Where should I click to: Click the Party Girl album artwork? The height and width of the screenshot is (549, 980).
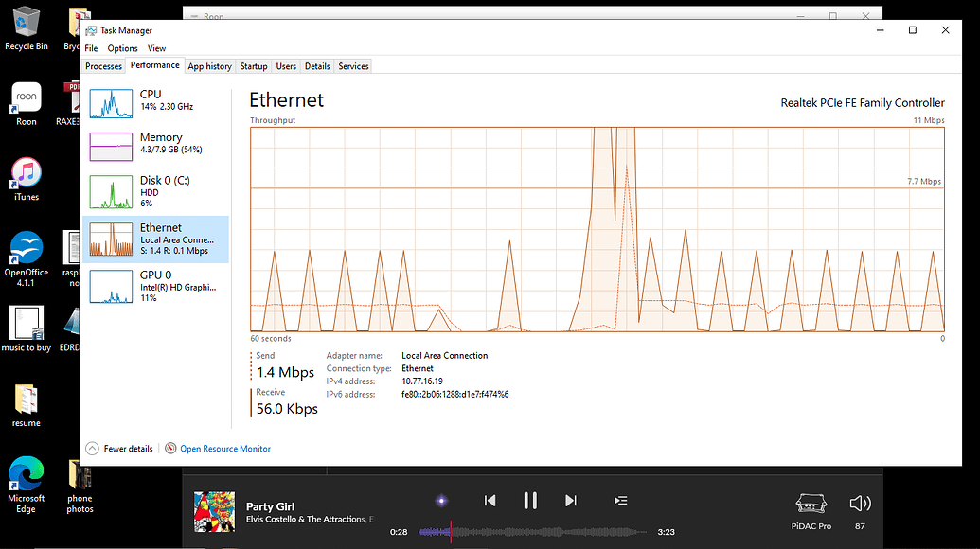coord(213,512)
